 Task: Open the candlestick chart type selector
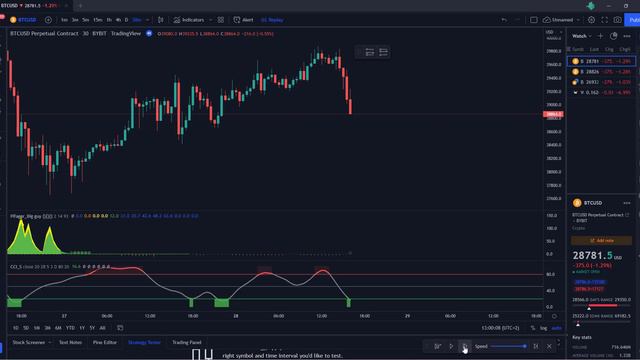tap(160, 20)
